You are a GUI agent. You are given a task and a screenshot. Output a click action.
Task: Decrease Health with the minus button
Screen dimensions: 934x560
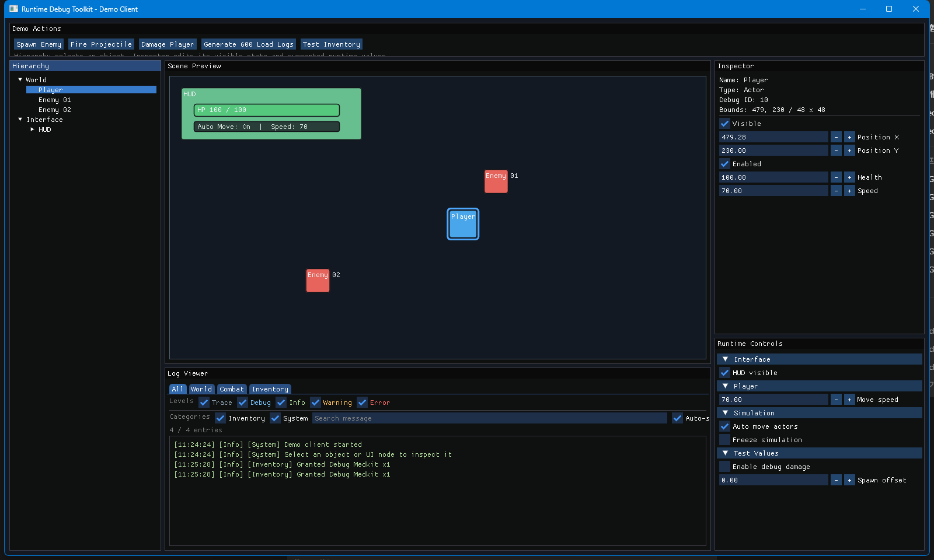[x=836, y=177]
